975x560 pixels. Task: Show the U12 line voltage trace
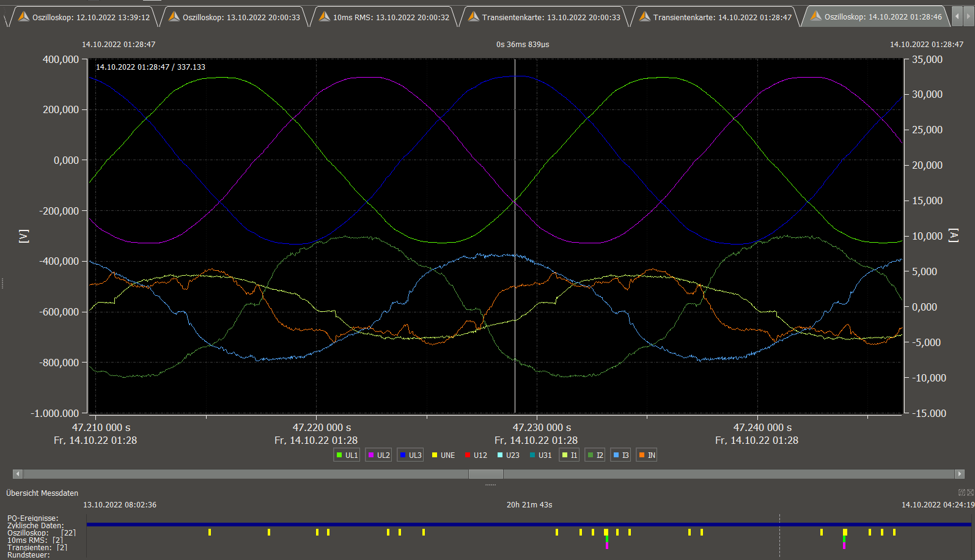476,455
